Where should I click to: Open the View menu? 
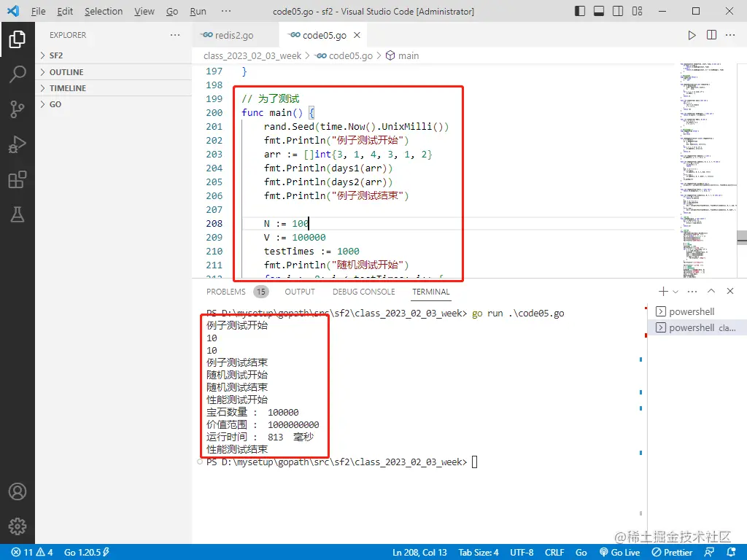click(x=144, y=11)
